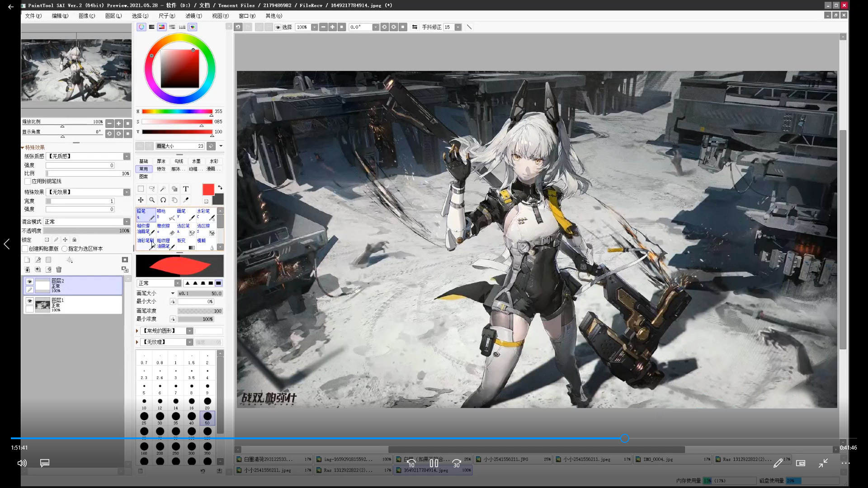Select the move tool
The height and width of the screenshot is (488, 868).
tap(141, 200)
